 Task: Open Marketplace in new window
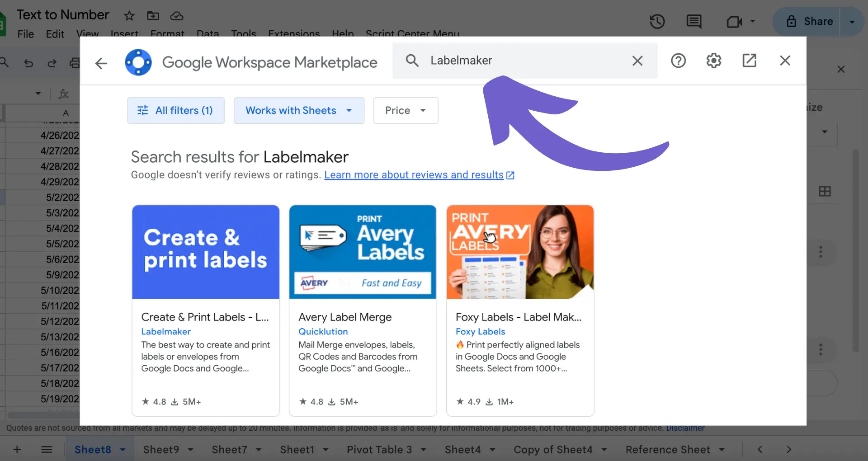click(749, 61)
